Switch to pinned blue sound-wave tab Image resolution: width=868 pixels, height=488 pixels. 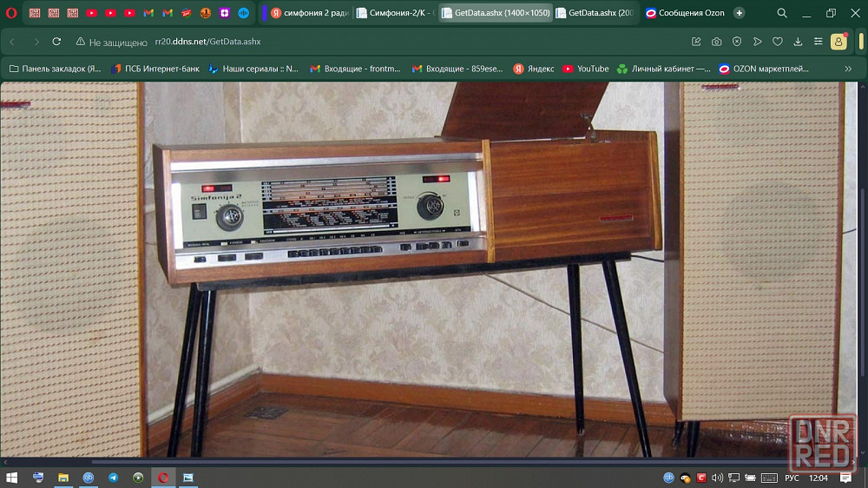point(244,13)
